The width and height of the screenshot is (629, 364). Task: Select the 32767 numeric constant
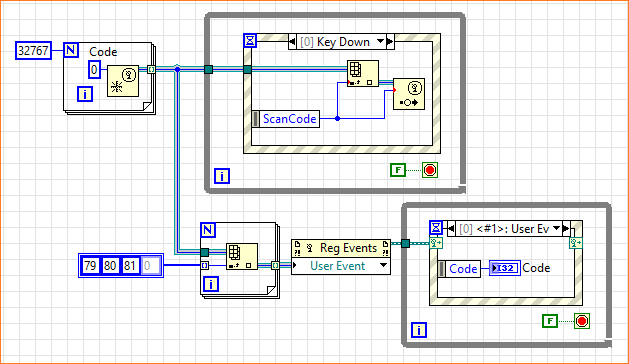[x=34, y=51]
